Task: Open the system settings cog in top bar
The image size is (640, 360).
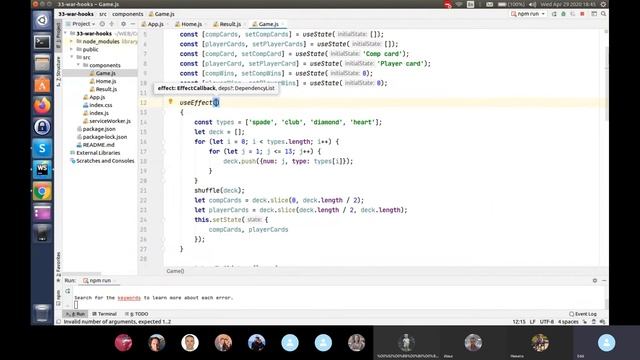Action: pos(603,4)
